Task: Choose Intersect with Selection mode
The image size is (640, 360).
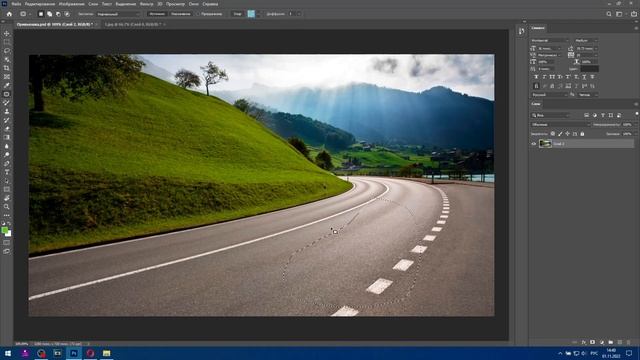Action: [x=67, y=14]
